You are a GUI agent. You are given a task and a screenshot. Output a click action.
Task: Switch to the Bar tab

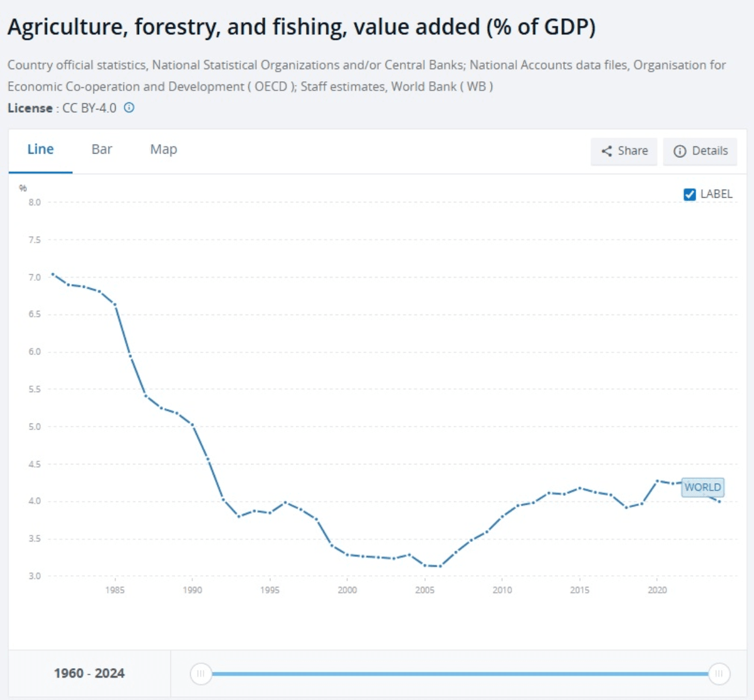[x=101, y=149]
